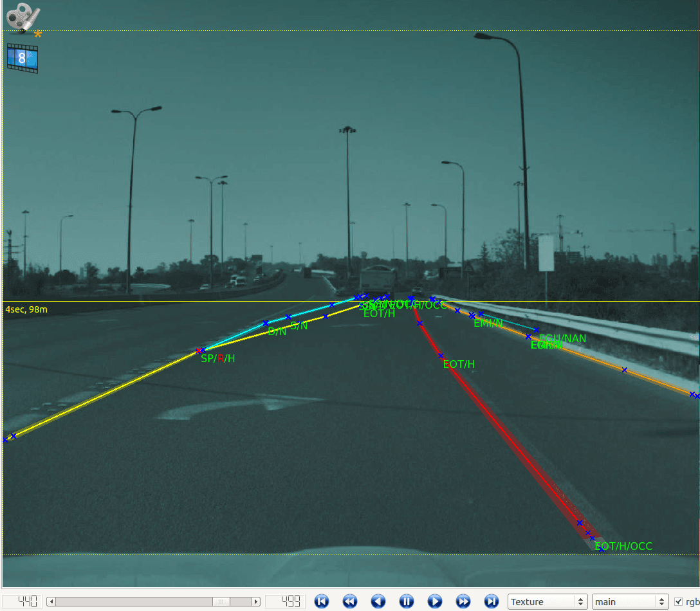
Task: Click the end frame field showing 499
Action: [285, 601]
